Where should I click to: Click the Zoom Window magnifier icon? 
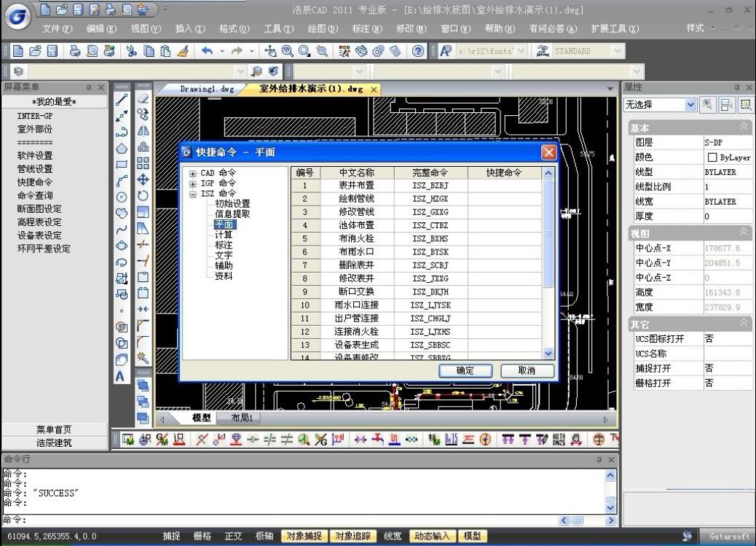pyautogui.click(x=304, y=51)
